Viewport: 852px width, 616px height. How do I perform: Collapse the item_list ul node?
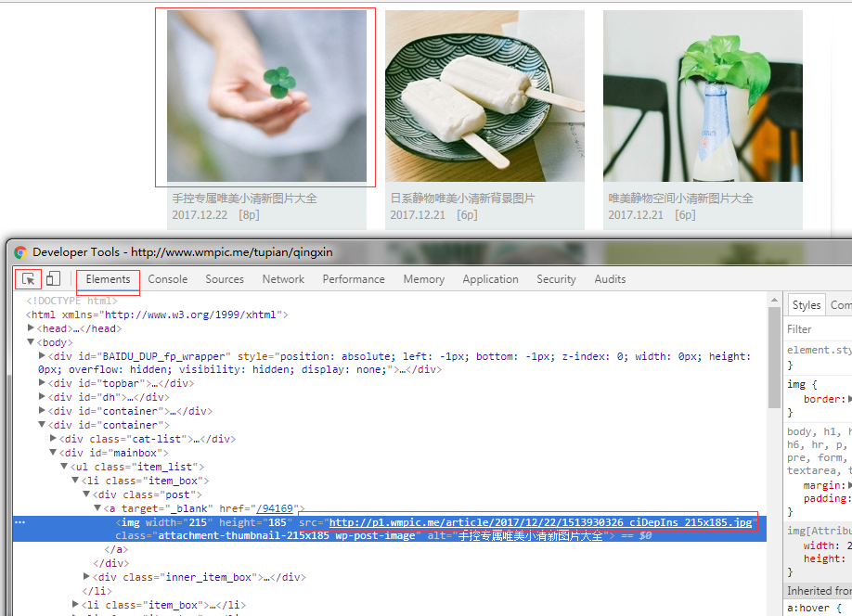pyautogui.click(x=64, y=467)
